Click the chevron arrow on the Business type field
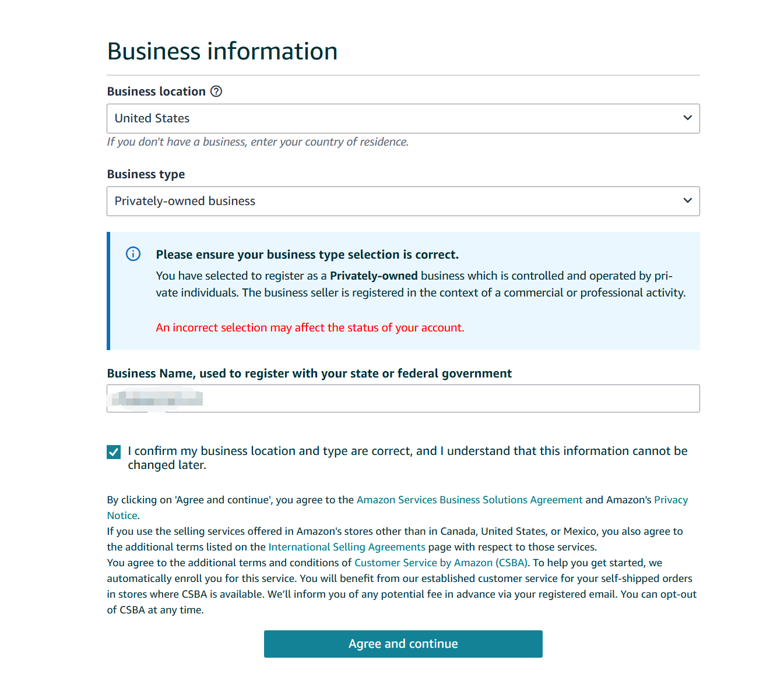This screenshot has width=784, height=681. click(x=688, y=201)
